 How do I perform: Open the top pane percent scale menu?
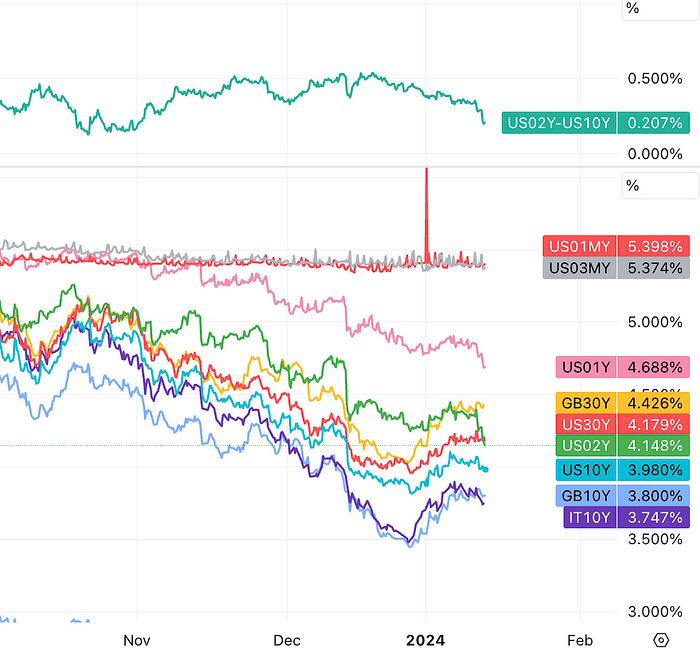tap(632, 8)
